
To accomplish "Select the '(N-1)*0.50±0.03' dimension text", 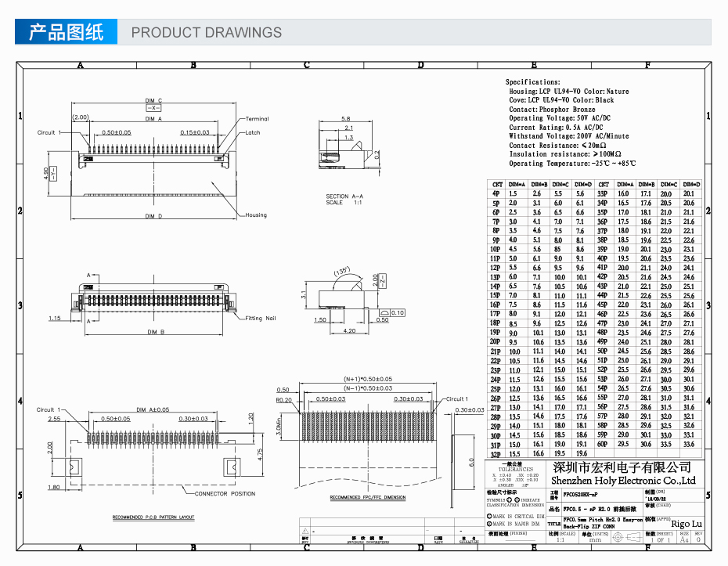I will click(368, 388).
